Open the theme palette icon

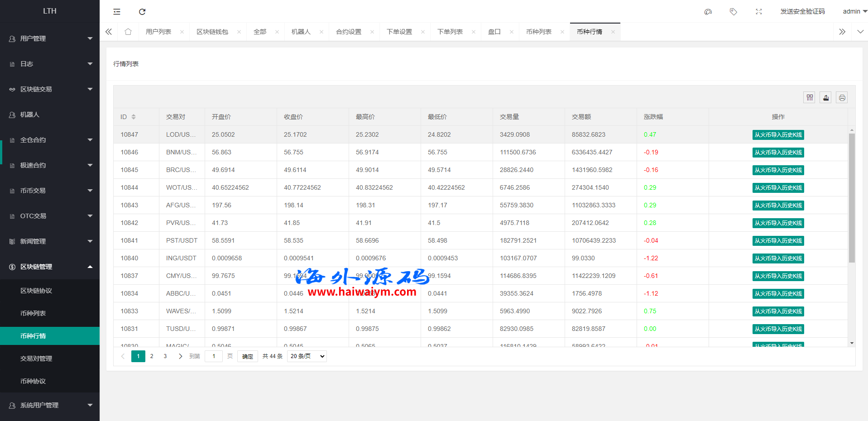click(x=708, y=12)
